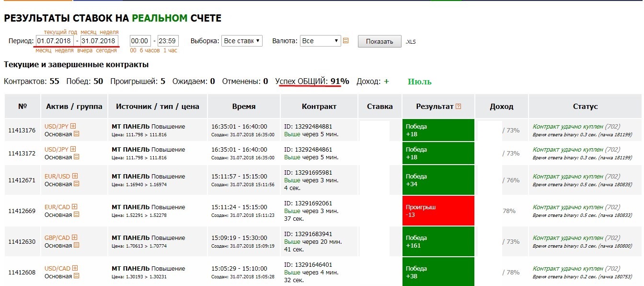Open the help icon next to Результат header

pyautogui.click(x=459, y=107)
